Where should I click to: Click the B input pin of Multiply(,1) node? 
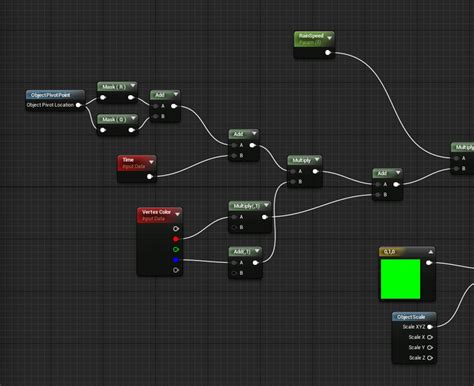click(234, 227)
